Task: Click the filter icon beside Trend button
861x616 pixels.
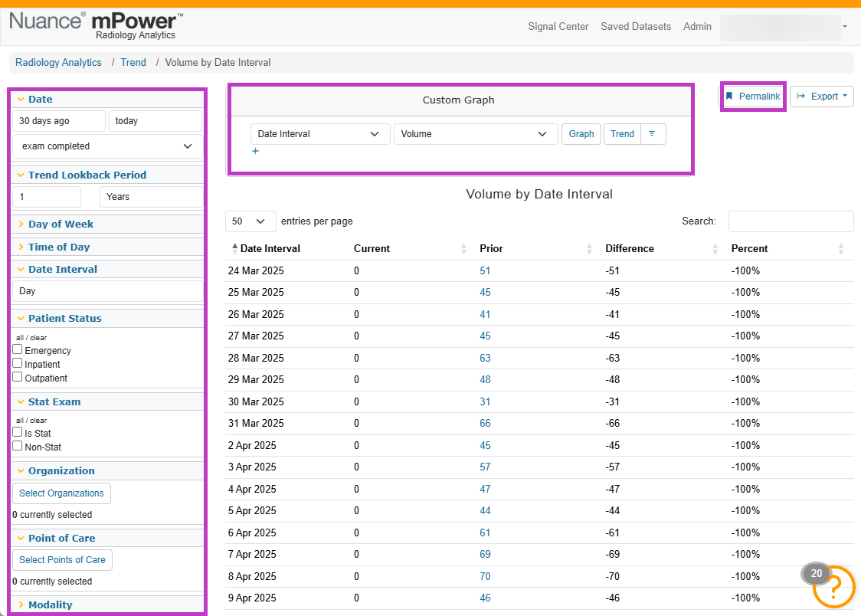Action: 653,134
